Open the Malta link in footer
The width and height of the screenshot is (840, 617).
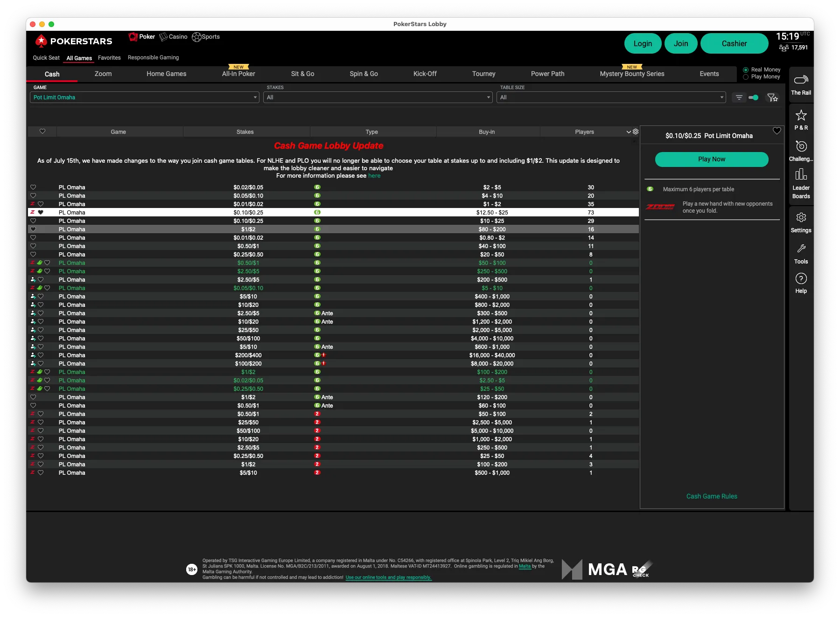point(525,566)
